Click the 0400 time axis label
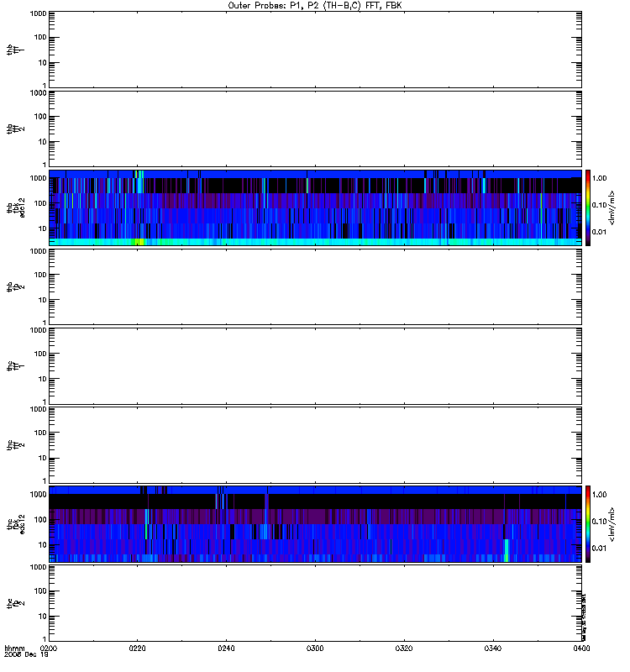The width and height of the screenshot is (630, 672). (581, 648)
